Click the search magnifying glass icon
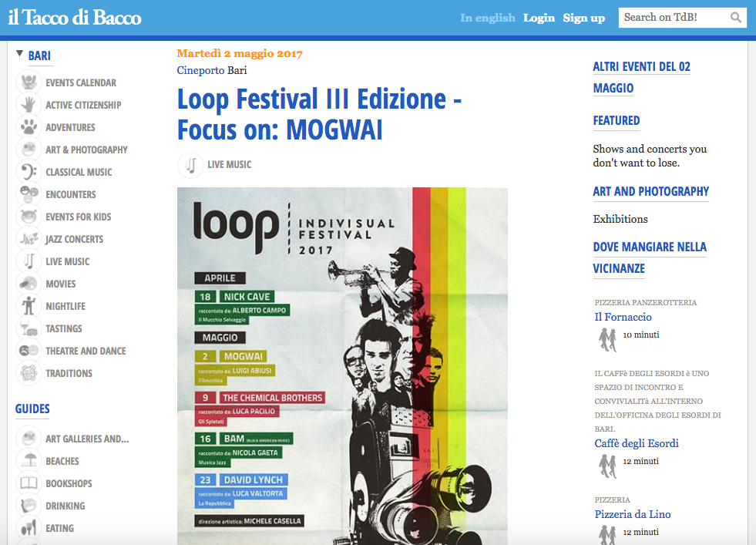Viewport: 756px width, 545px height. (735, 18)
